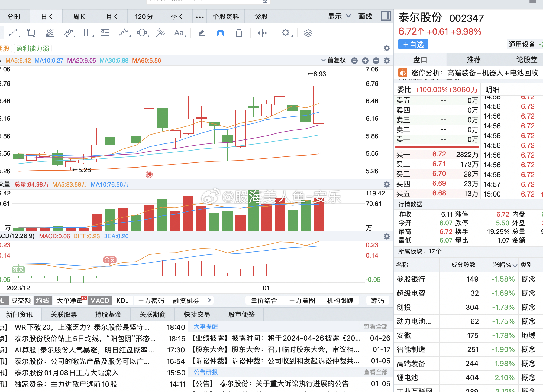Screen dimensions: 543x392
Task: Switch to the 120分 tab
Action: (x=144, y=17)
